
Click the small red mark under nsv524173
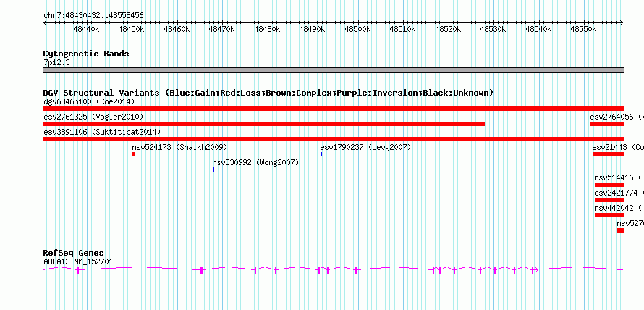pyautogui.click(x=133, y=154)
